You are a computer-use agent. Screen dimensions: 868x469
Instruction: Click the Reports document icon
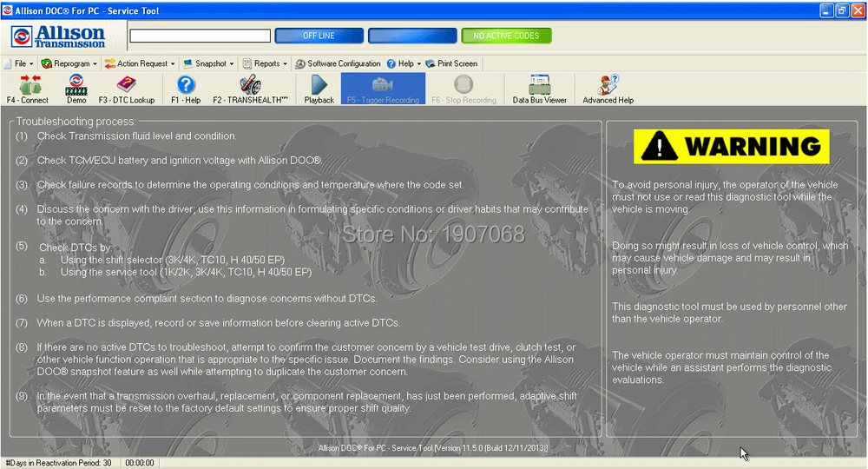(x=247, y=63)
